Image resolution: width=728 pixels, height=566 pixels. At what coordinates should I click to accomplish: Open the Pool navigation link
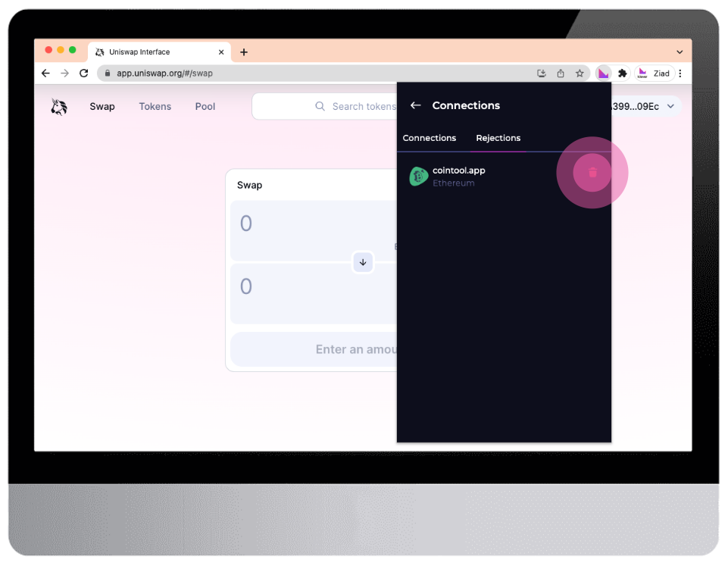pyautogui.click(x=205, y=106)
